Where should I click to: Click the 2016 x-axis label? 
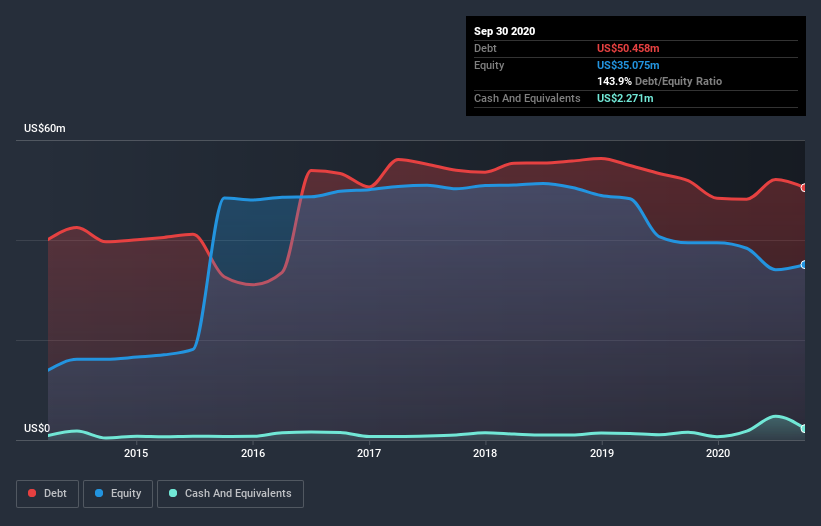(x=253, y=453)
